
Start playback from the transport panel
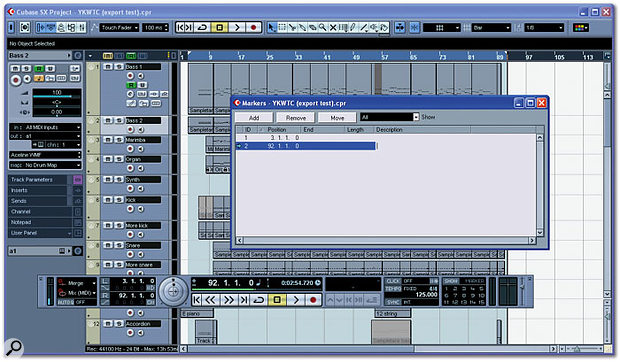[295, 300]
